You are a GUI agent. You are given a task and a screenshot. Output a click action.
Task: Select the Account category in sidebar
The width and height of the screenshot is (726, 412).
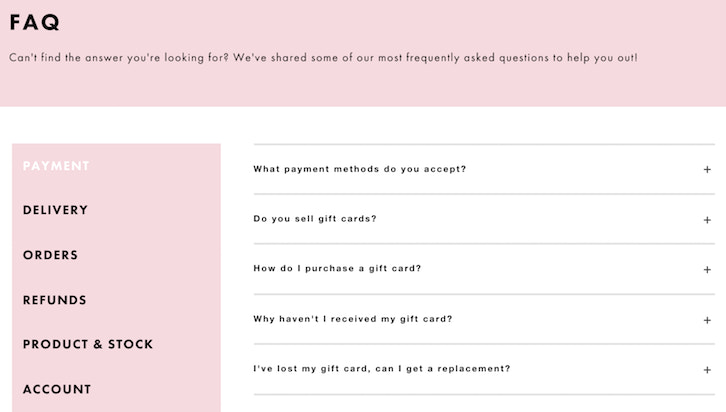(x=57, y=389)
